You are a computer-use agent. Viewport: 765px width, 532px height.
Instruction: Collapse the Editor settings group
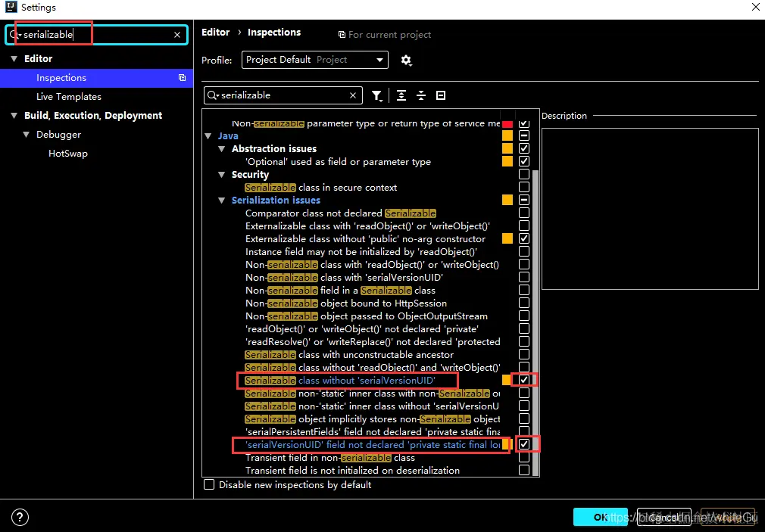(14, 58)
